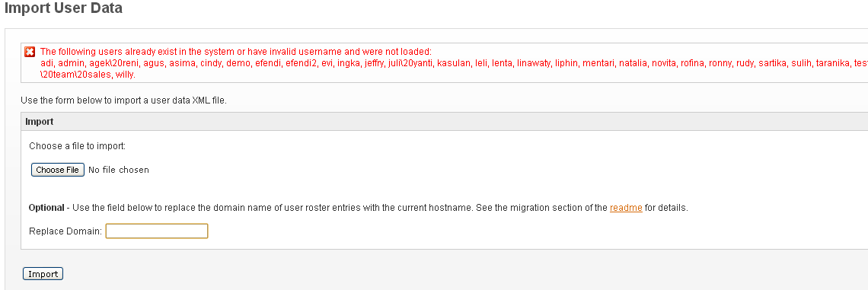Focus the Replace Domain text field
This screenshot has width=868, height=290.
157,231
